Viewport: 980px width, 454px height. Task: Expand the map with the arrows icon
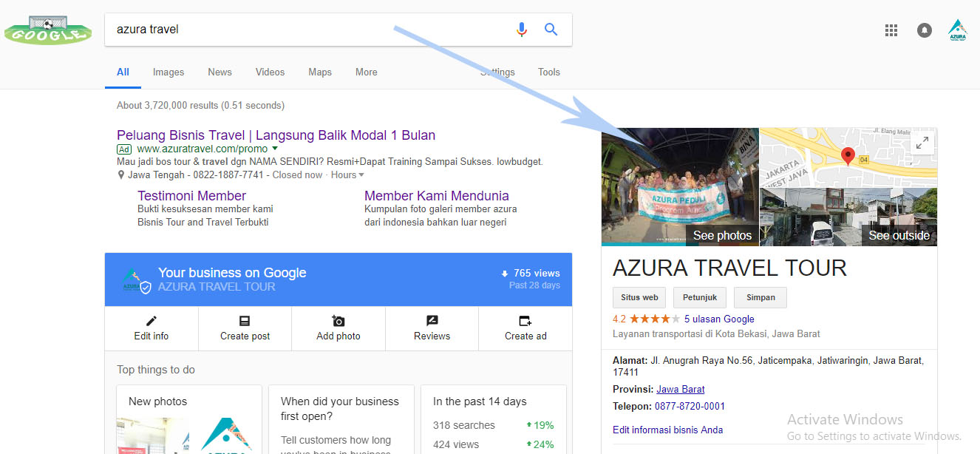(x=922, y=143)
